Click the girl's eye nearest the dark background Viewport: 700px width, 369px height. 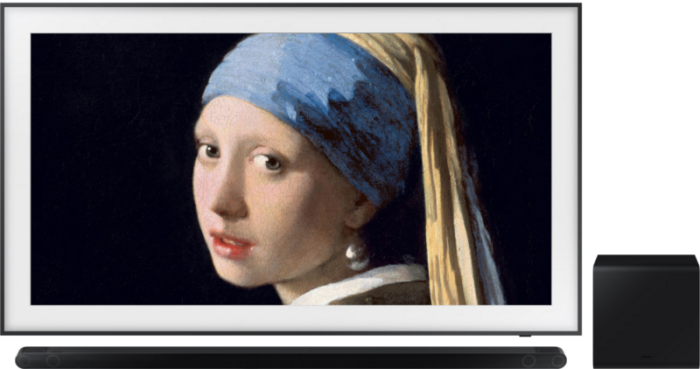(x=209, y=150)
